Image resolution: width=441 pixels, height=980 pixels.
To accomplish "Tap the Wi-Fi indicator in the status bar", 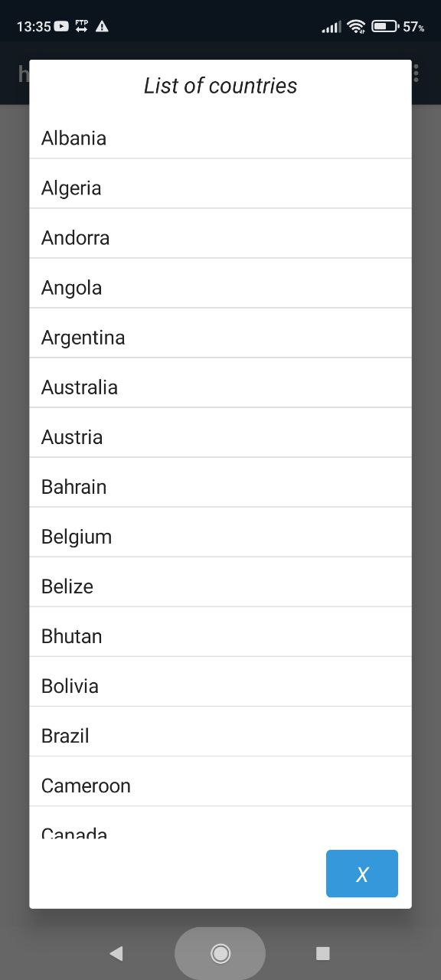I will (356, 26).
